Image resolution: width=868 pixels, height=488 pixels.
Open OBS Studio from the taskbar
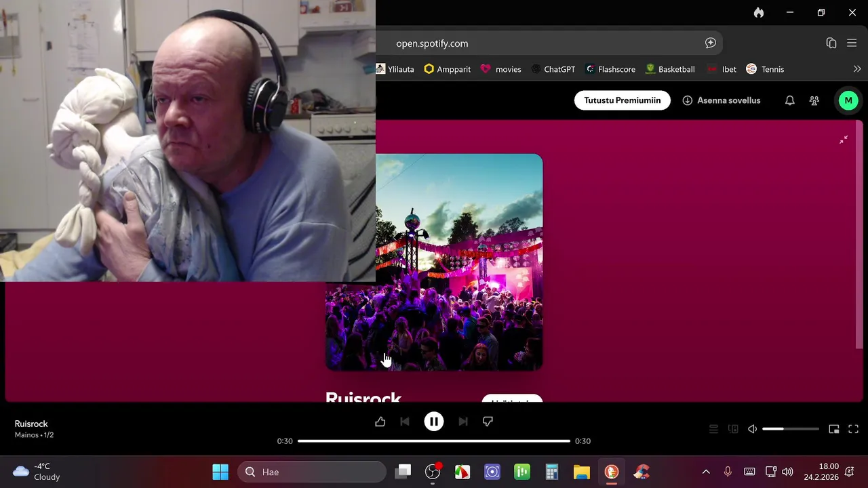[433, 472]
